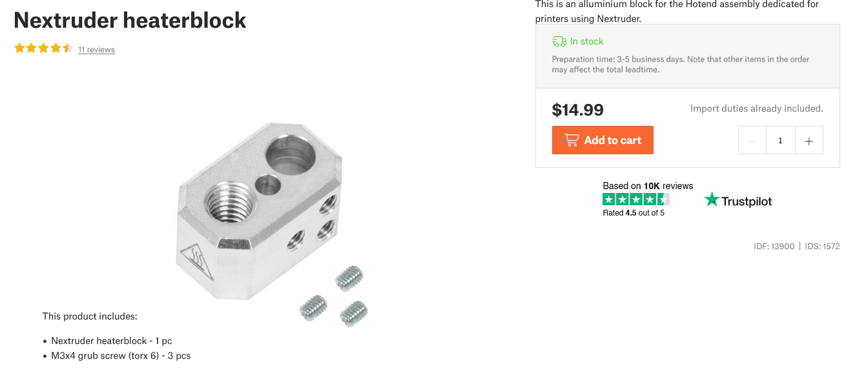This screenshot has width=868, height=375.
Task: Click the Import duties already included note
Action: 757,108
